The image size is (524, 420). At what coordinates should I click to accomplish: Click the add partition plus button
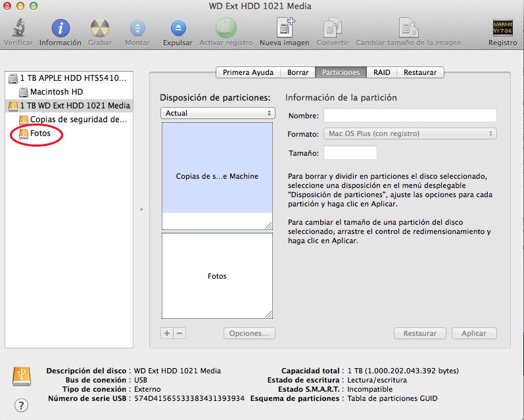click(167, 333)
